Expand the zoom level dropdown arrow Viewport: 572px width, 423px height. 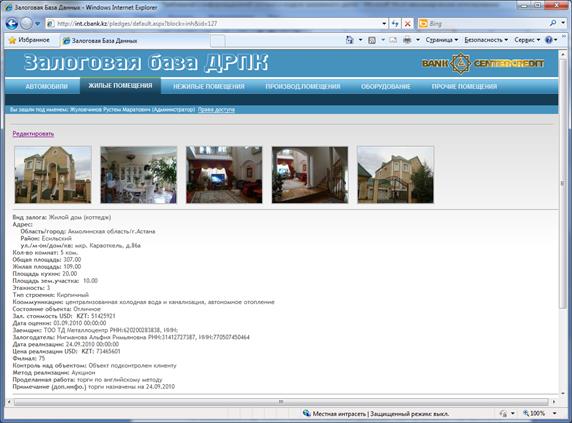click(x=554, y=413)
